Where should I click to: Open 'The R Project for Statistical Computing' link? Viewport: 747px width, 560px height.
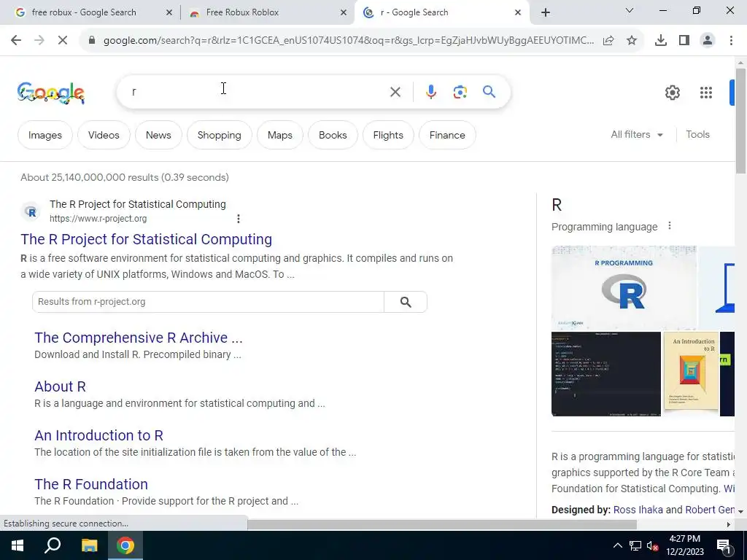[146, 239]
